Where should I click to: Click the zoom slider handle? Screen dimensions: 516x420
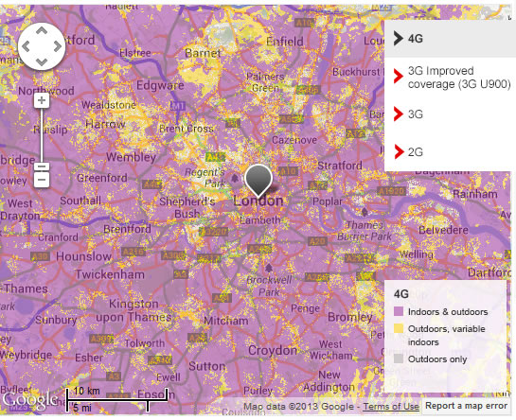pos(42,166)
